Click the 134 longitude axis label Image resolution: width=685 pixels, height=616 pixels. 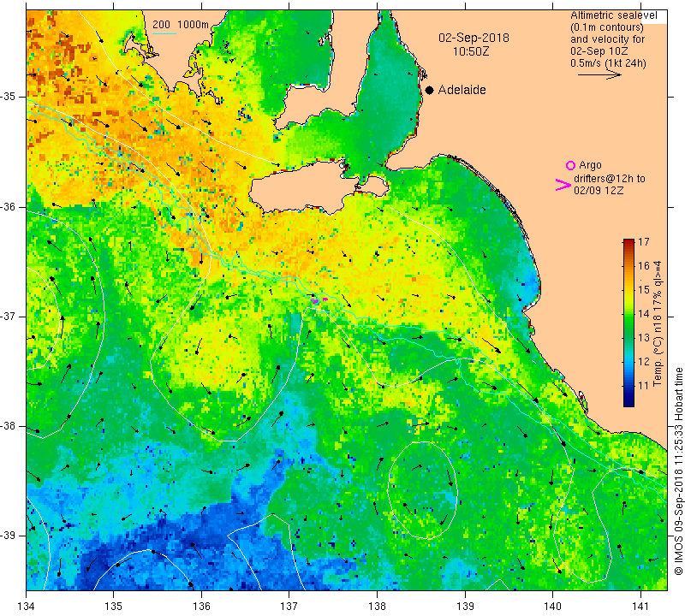27,607
